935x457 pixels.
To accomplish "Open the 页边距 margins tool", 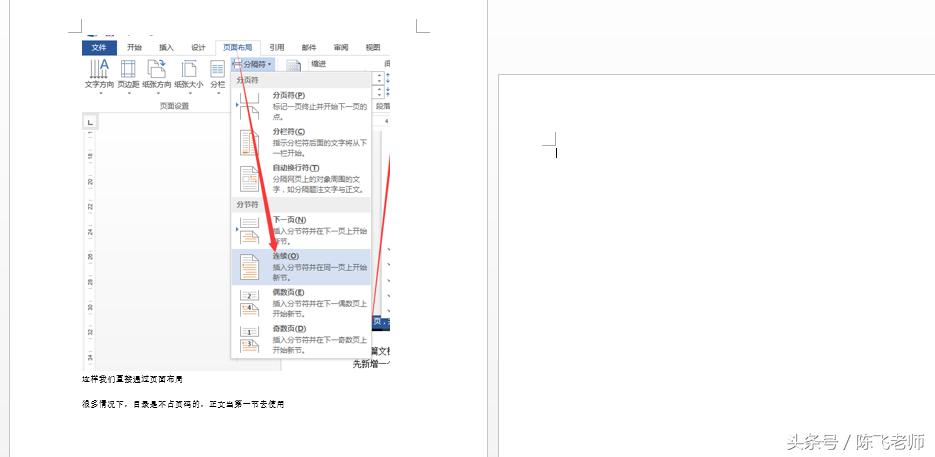I will pos(128,75).
